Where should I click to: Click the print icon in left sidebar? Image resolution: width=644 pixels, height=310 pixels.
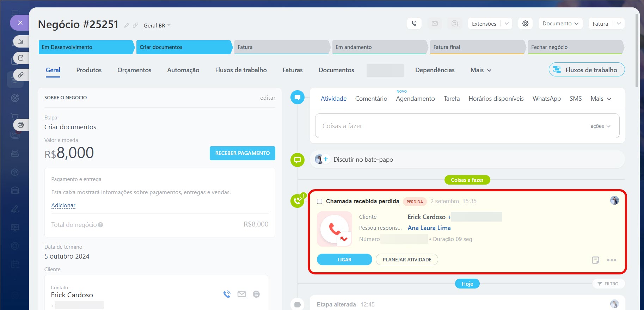[x=21, y=125]
